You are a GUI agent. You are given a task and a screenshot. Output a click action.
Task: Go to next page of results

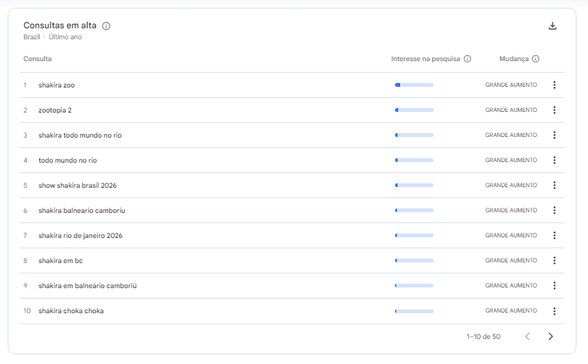click(550, 336)
